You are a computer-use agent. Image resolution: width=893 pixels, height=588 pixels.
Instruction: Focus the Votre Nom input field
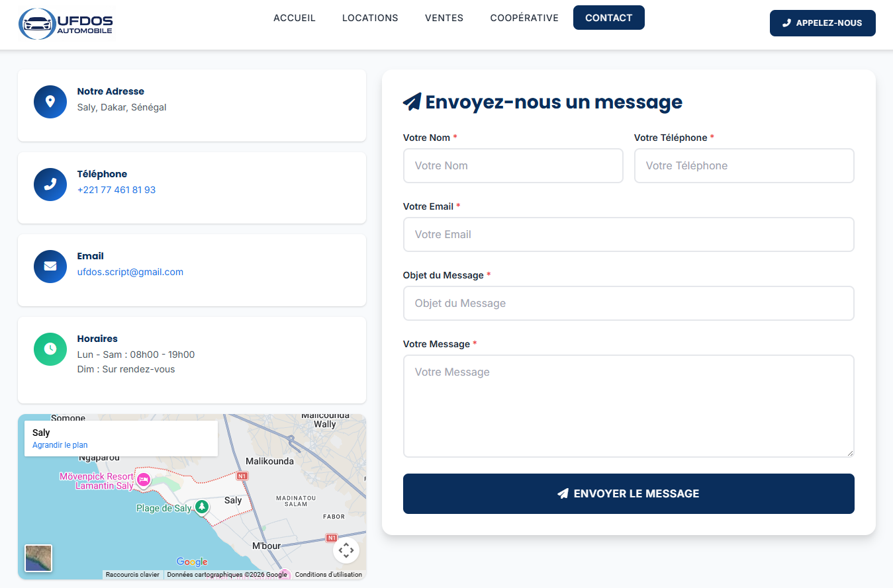point(513,165)
